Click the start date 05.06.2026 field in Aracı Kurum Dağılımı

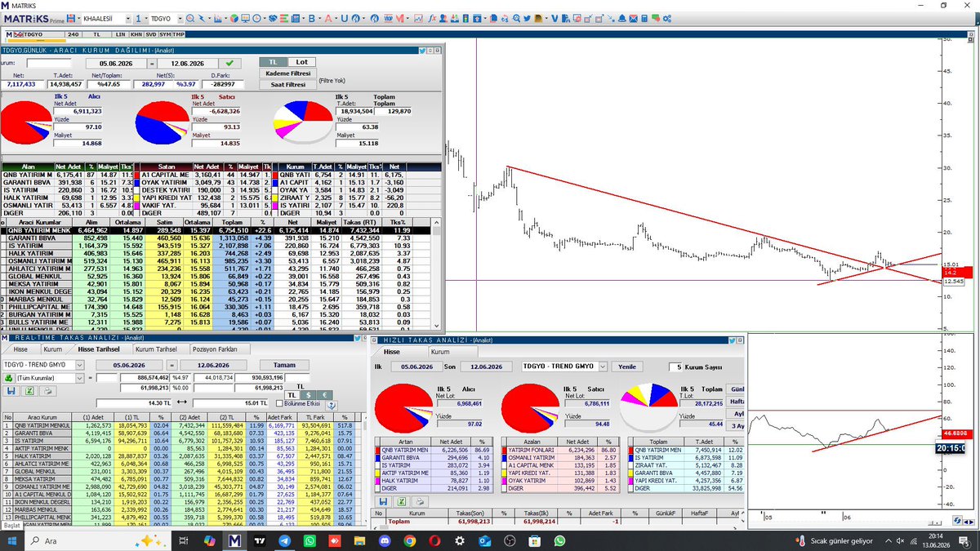(x=116, y=63)
